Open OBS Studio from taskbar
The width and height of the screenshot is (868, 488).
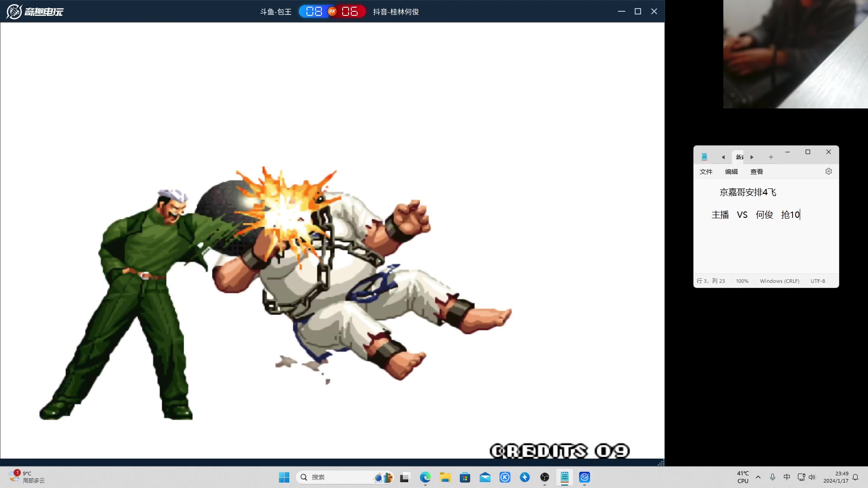tap(545, 477)
